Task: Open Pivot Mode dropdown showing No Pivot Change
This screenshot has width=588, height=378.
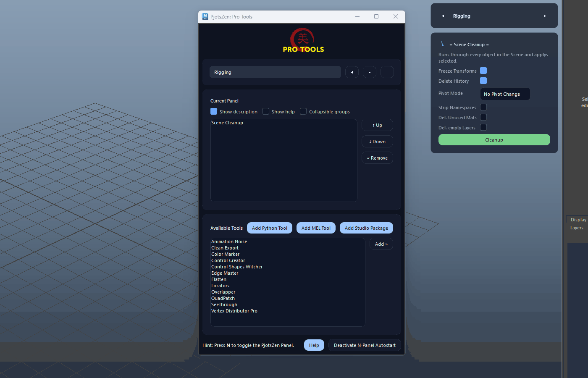Action: click(505, 94)
